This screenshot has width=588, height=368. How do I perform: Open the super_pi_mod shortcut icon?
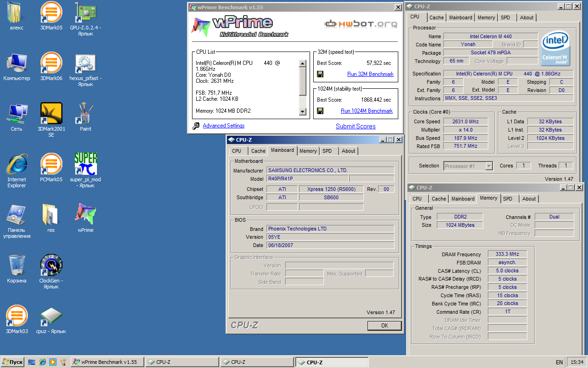pyautogui.click(x=85, y=165)
